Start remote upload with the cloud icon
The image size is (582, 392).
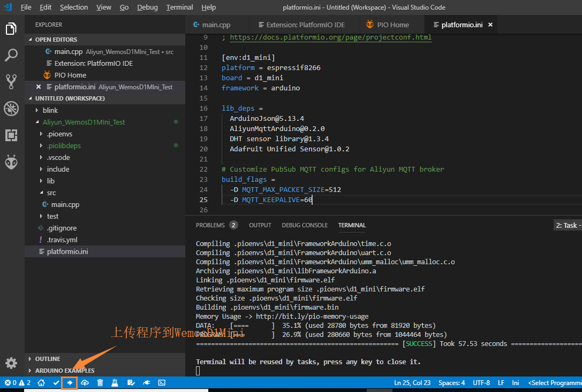pos(85,383)
